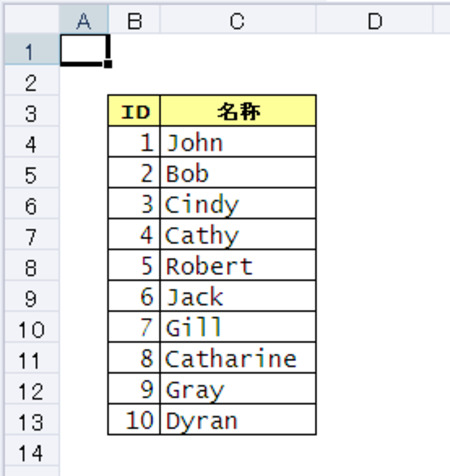Select column D header
This screenshot has height=476, width=450.
[375, 21]
